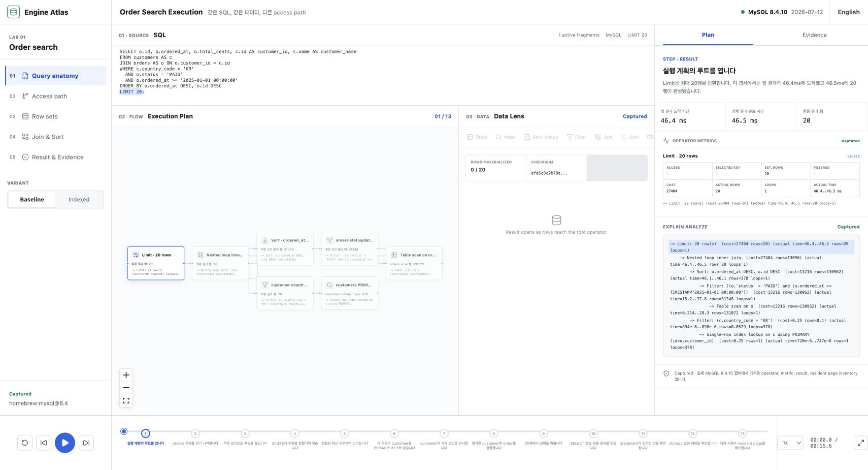The image size is (868, 470).
Task: Open the Query anatomy section
Action: pos(56,76)
